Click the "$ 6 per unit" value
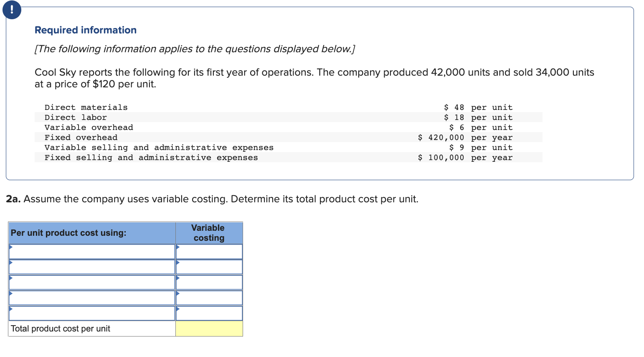The width and height of the screenshot is (644, 357). pos(481,127)
